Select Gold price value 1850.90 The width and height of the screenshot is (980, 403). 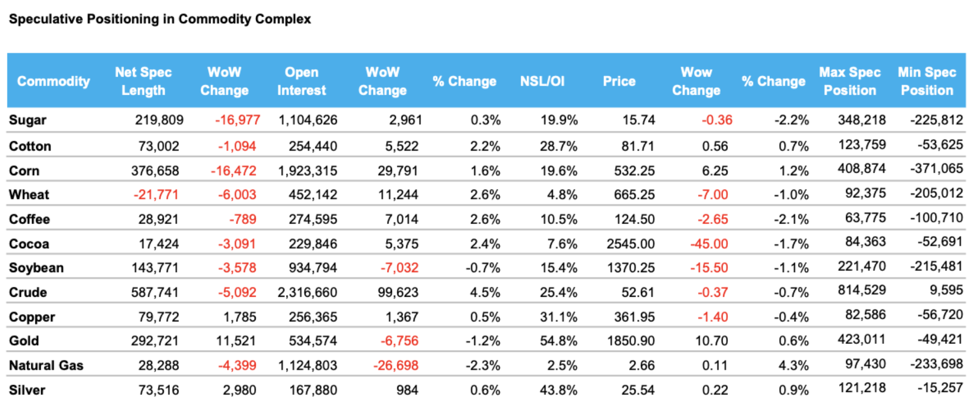[631, 341]
